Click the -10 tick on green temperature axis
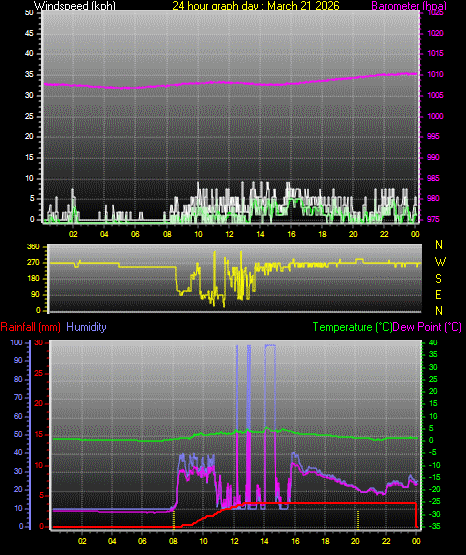 [x=435, y=465]
